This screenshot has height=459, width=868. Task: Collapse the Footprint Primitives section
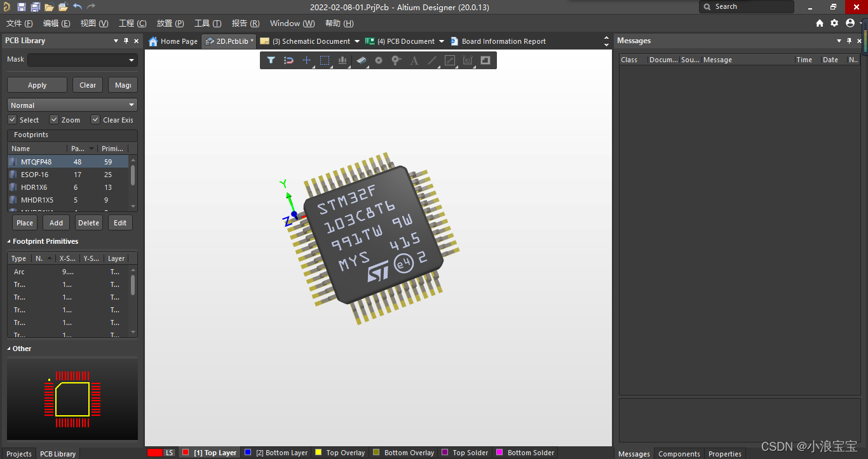(9, 241)
